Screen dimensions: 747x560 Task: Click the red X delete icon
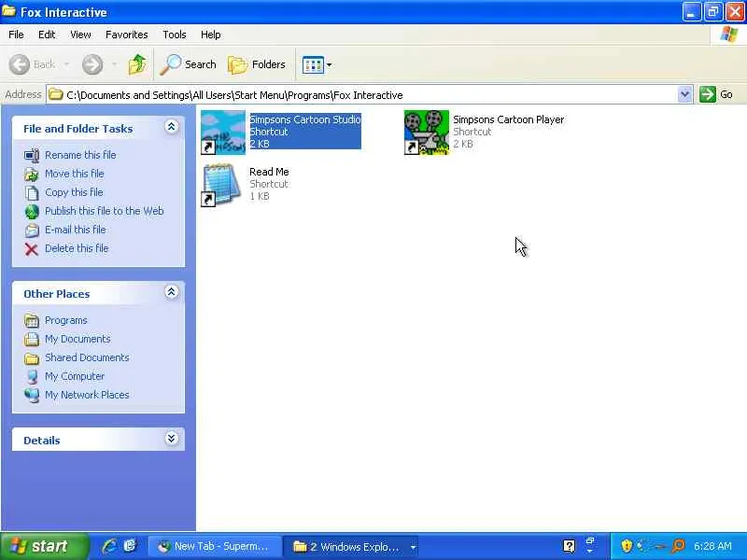(x=32, y=249)
